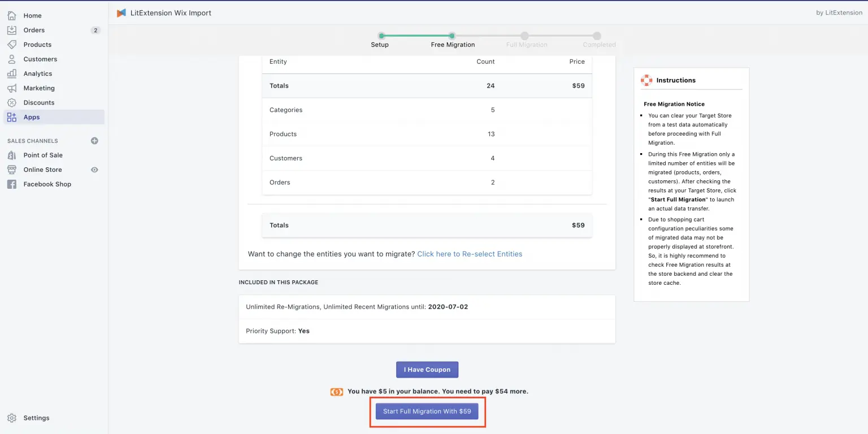Click the Free Migration step marker
868x434 pixels.
452,36
